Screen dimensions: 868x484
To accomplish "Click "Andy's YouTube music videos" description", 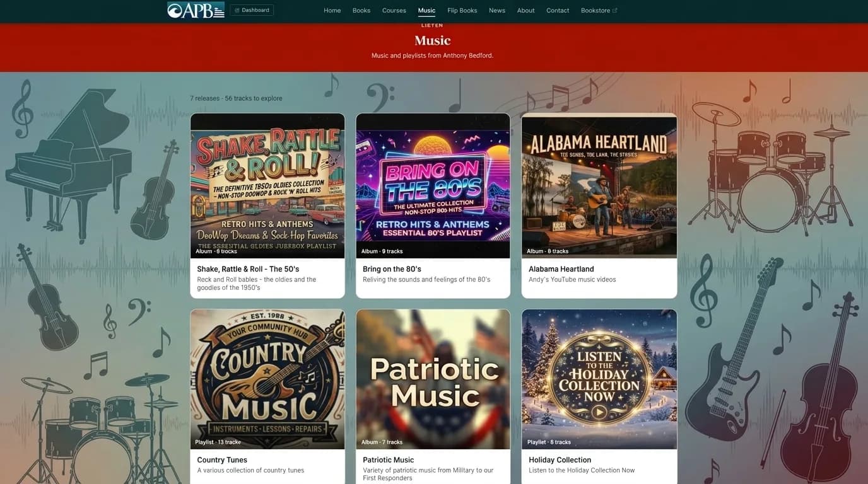I will point(572,280).
